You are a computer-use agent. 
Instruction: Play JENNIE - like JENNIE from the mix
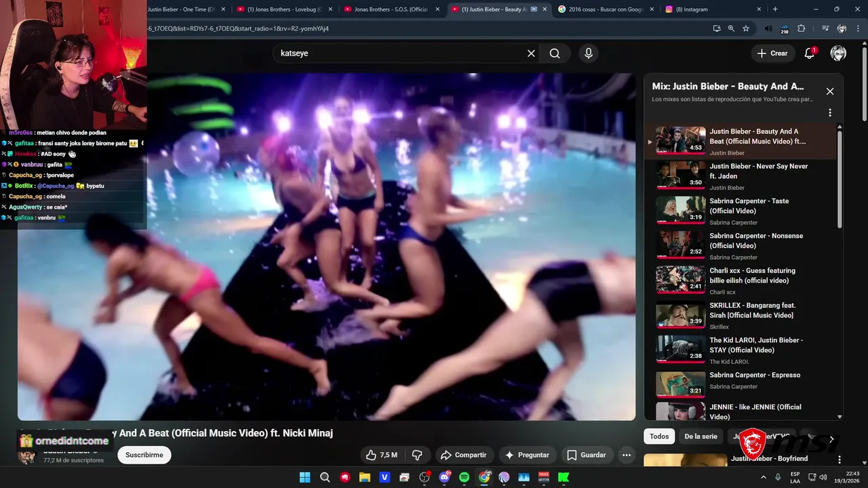741,411
